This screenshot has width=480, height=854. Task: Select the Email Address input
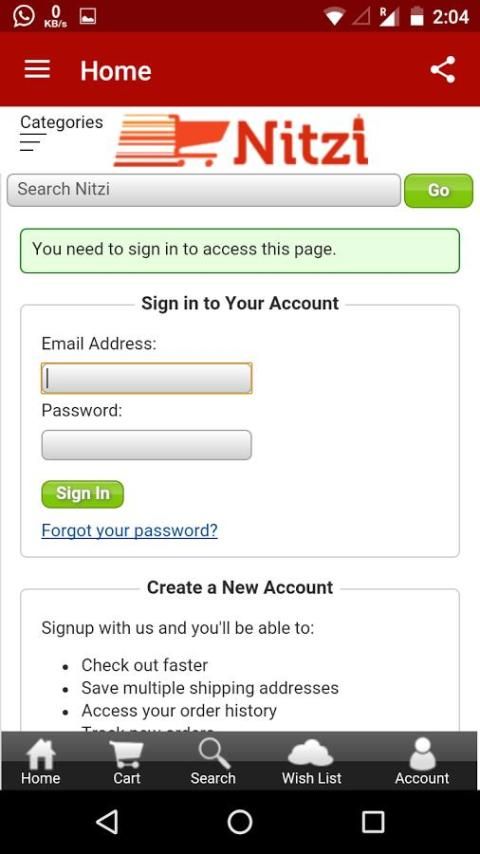point(147,378)
